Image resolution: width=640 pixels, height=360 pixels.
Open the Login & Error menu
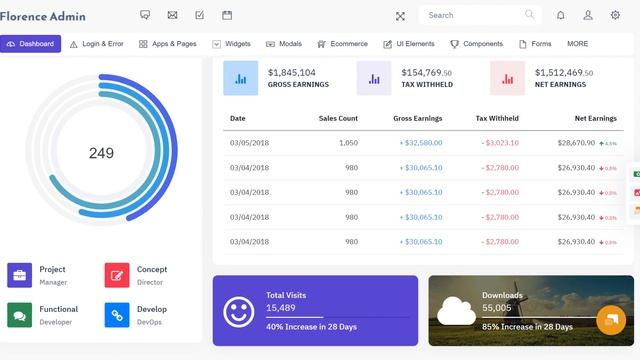coord(97,44)
